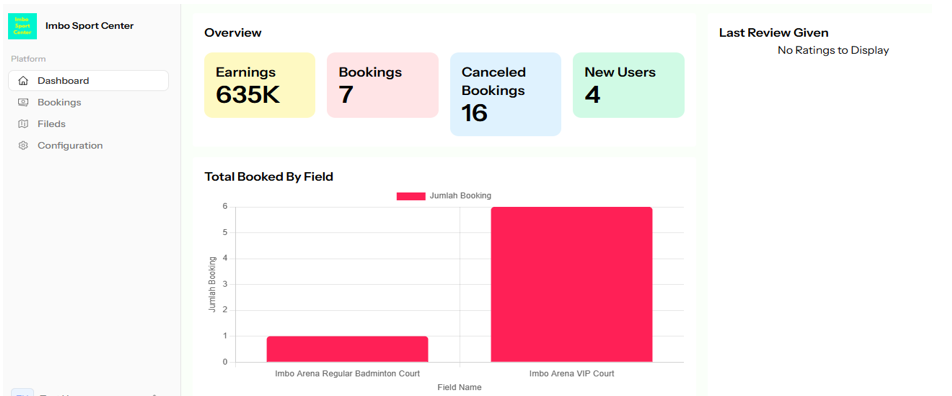Viewport: 952px width, 396px height.
Task: Click the pink Bookings 7 card
Action: (x=382, y=85)
